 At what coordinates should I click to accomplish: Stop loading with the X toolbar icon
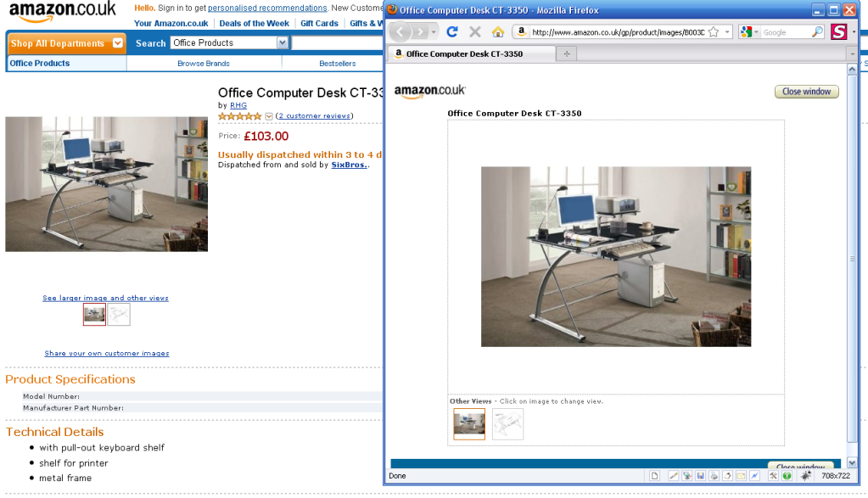tap(475, 32)
